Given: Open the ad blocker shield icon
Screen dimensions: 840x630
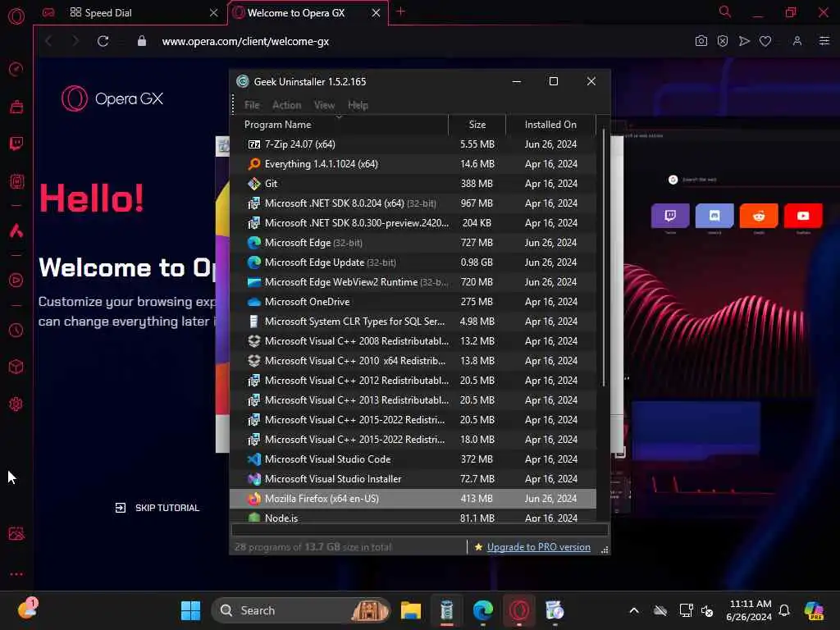Looking at the screenshot, I should pos(723,41).
